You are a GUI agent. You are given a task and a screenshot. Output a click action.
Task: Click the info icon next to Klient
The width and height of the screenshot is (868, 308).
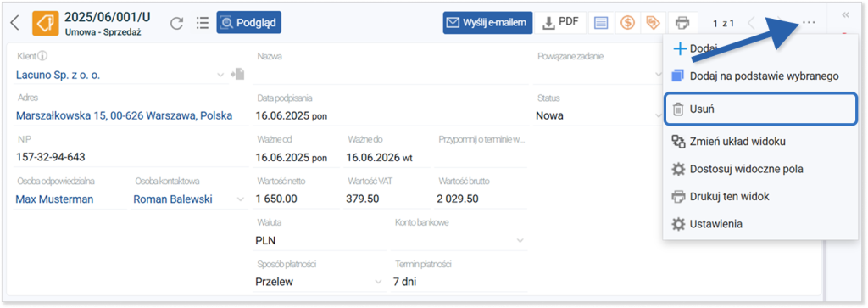[42, 56]
